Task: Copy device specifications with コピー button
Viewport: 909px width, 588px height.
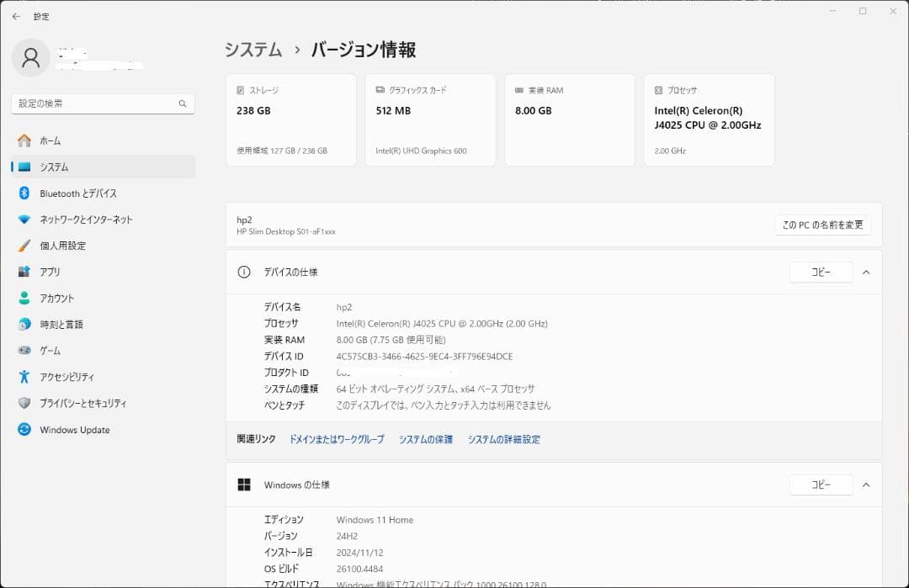Action: point(821,272)
